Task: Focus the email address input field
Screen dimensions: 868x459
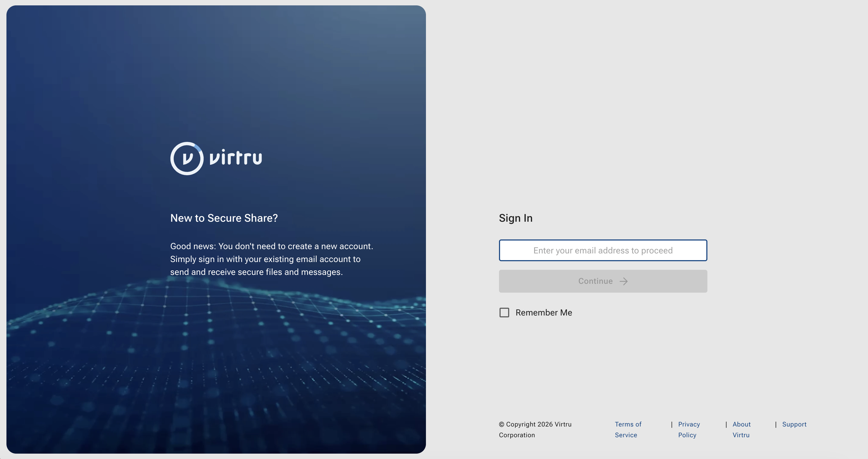Action: 603,250
